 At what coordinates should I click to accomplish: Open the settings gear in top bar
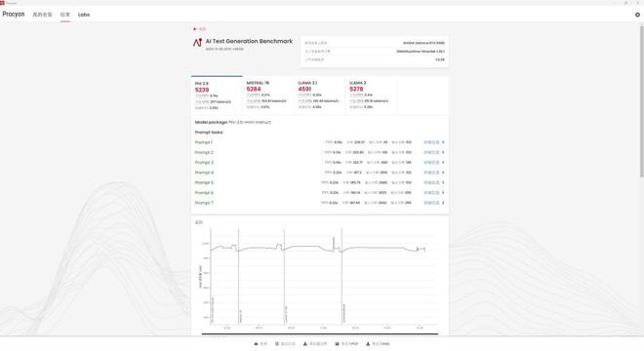point(637,15)
